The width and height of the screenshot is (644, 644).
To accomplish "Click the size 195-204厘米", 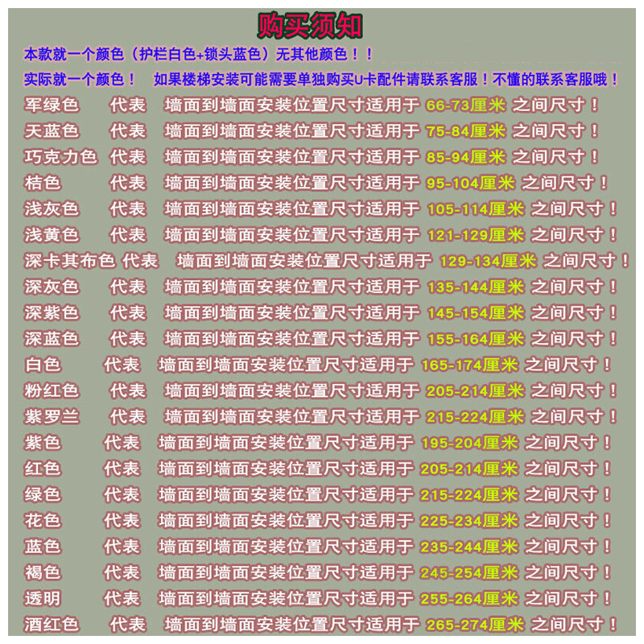I will [x=470, y=443].
